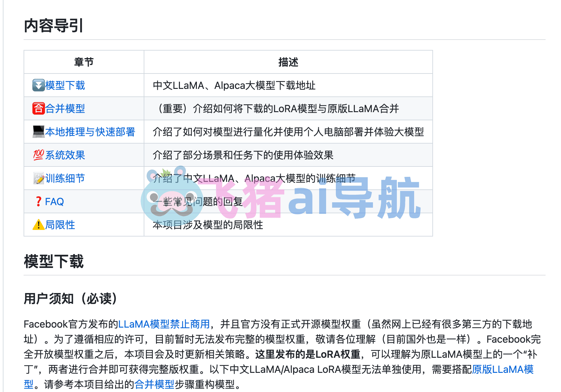Click the red 合 emoji icon
The height and width of the screenshot is (392, 561).
click(x=38, y=108)
